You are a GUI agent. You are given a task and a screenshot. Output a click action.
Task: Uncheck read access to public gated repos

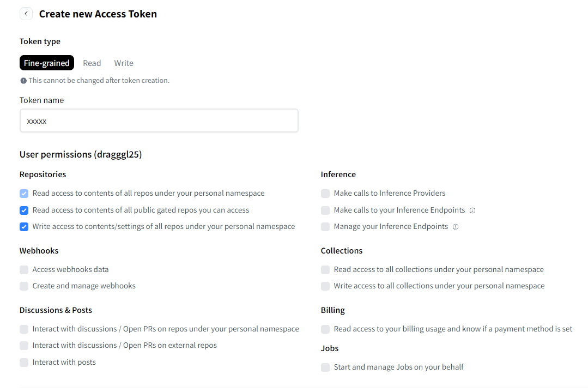(24, 210)
